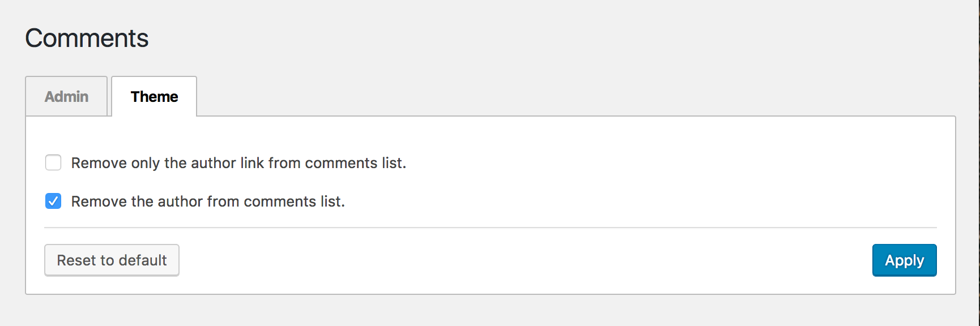Restore default comment settings
This screenshot has height=326, width=980.
[112, 260]
